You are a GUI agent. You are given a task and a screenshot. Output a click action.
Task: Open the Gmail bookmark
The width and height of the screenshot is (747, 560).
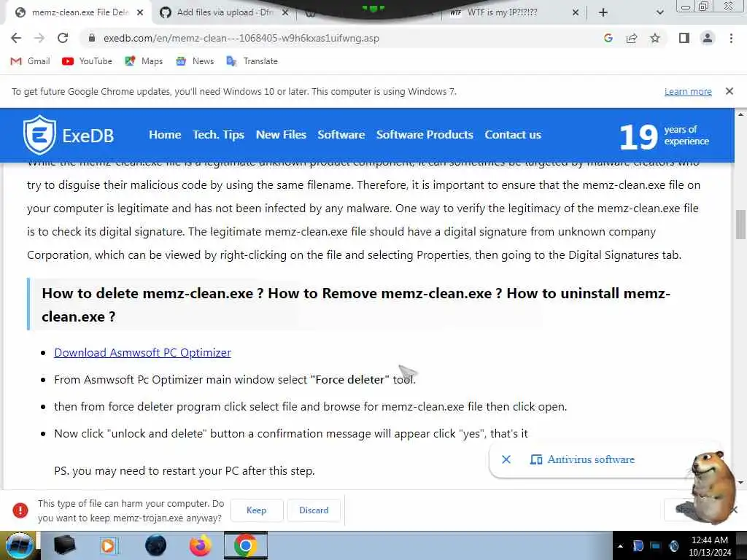(x=30, y=61)
